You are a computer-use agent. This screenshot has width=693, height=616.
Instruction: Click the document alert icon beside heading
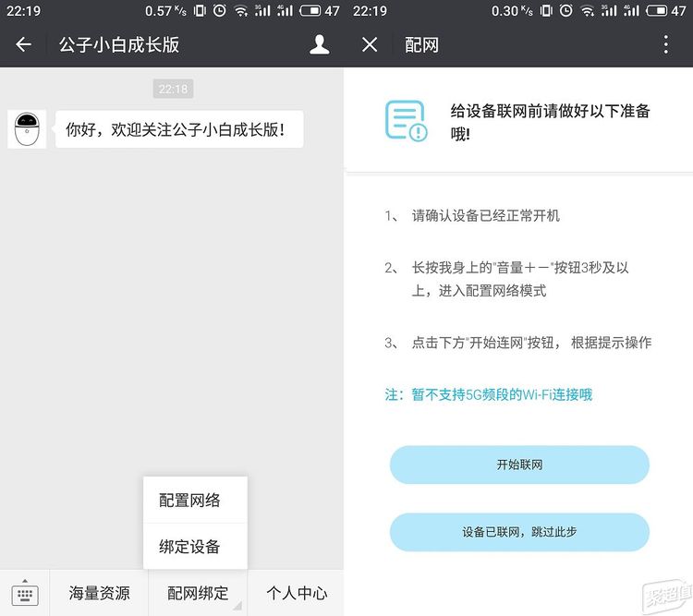tap(406, 120)
